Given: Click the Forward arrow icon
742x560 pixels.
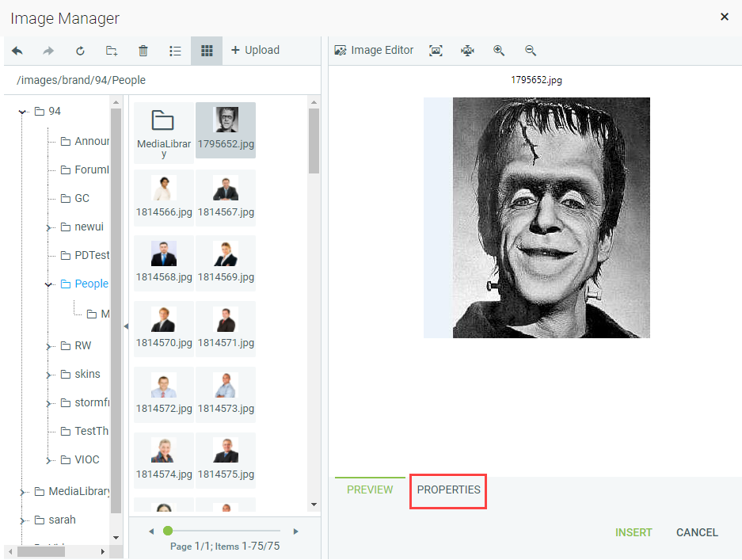Looking at the screenshot, I should coord(48,51).
